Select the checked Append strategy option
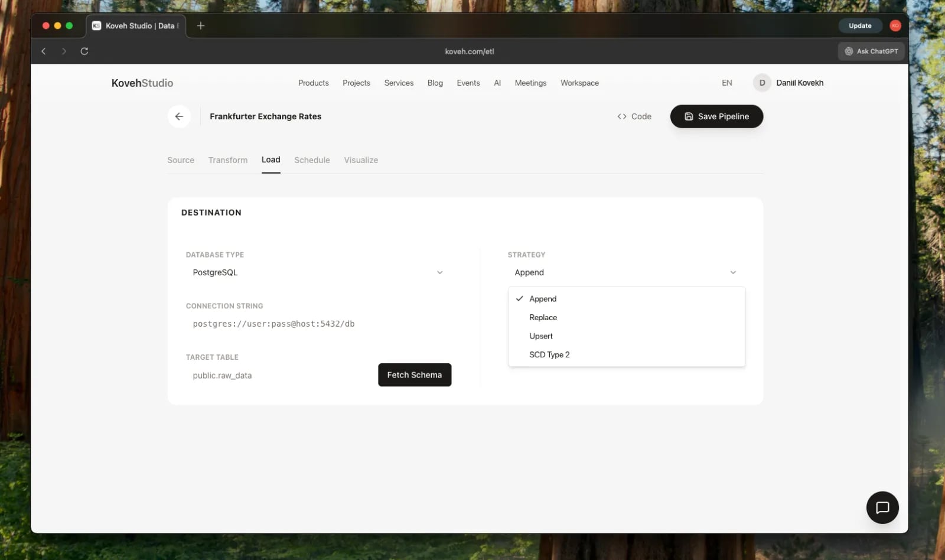The width and height of the screenshot is (945, 560). [x=543, y=299]
